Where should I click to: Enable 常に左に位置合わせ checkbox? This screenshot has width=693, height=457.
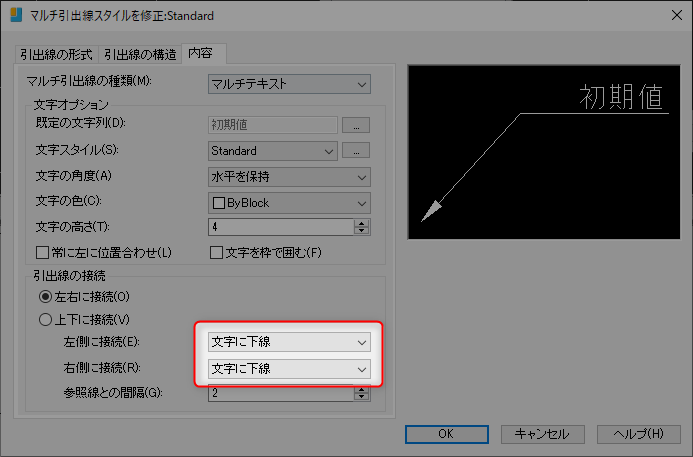coord(42,253)
